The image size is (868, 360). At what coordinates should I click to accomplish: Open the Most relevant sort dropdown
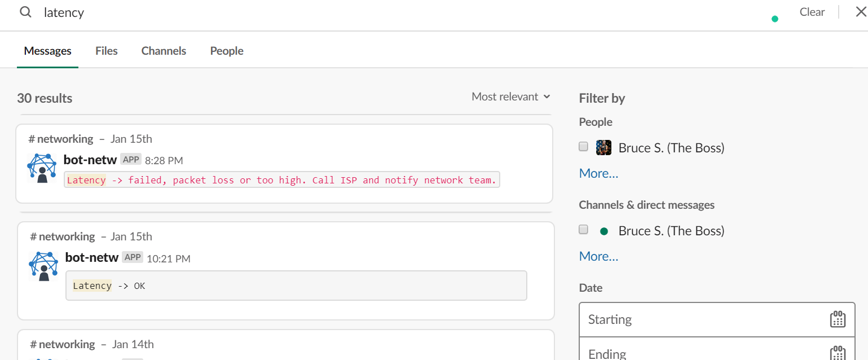click(511, 96)
